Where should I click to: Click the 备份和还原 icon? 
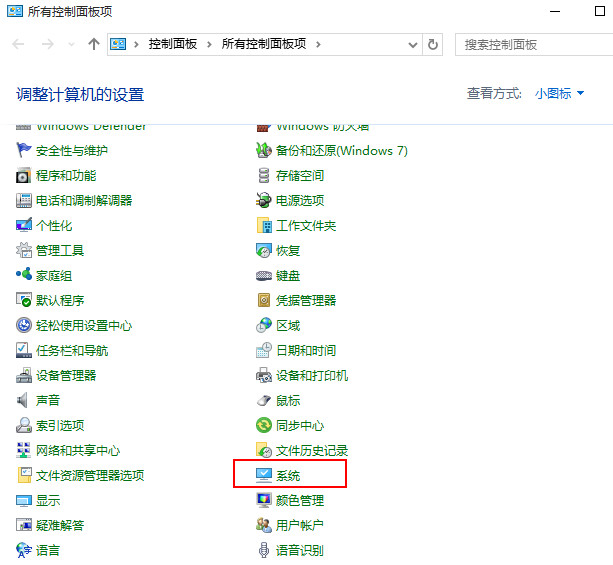coord(263,151)
